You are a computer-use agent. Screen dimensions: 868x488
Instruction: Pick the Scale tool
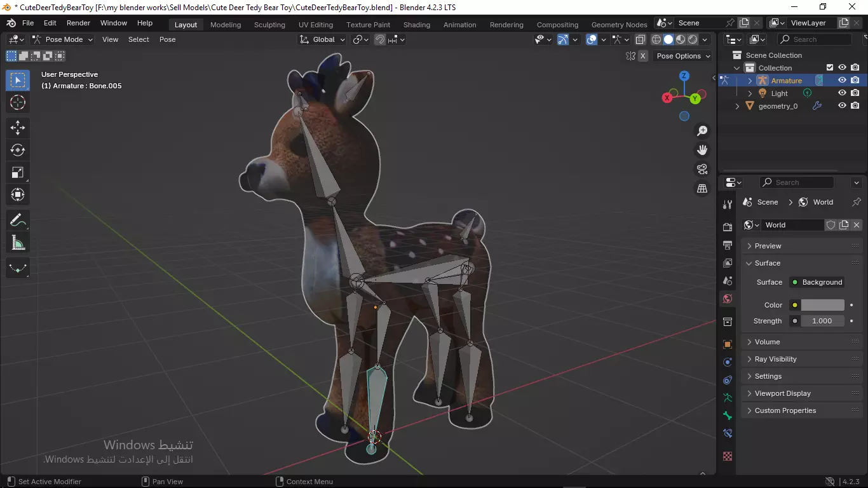tap(18, 172)
